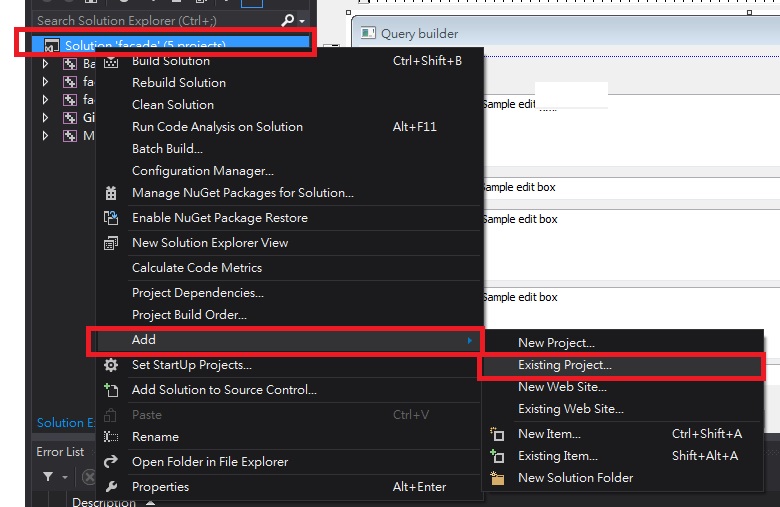Open Configuration Manager
Screen dimensions: 780x507
(290, 171)
